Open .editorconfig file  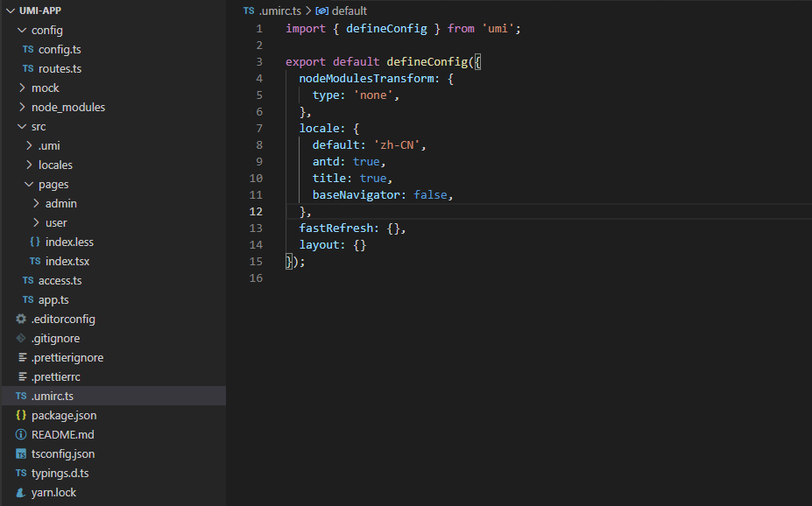pyautogui.click(x=63, y=320)
